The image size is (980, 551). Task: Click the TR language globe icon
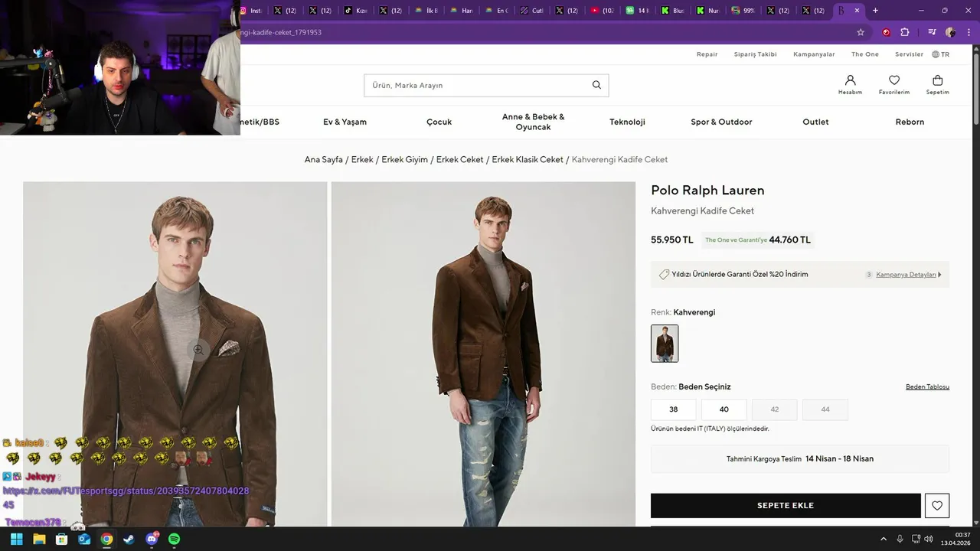tap(936, 54)
